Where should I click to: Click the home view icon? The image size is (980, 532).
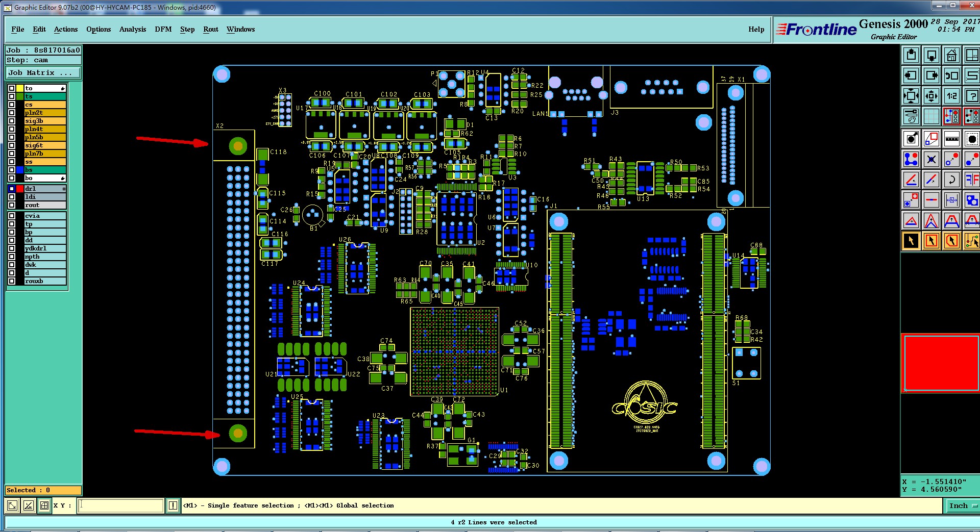click(951, 55)
